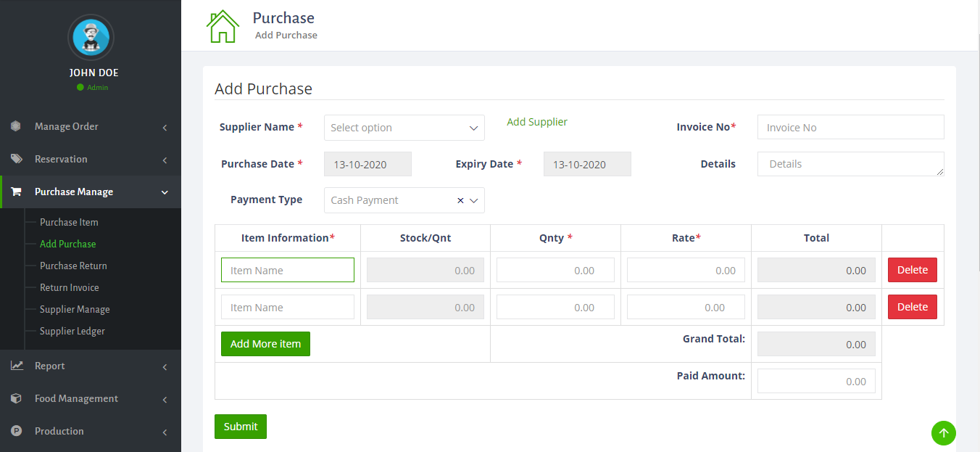Go to Supplier Ledger in sidebar
The height and width of the screenshot is (452, 980).
(x=72, y=331)
